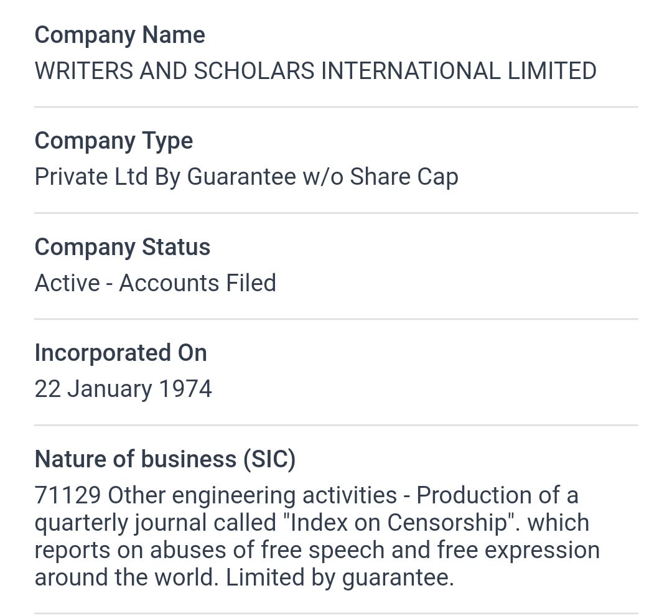672x616 pixels.
Task: Click "quarterly journal" in the business description
Action: coord(128,523)
